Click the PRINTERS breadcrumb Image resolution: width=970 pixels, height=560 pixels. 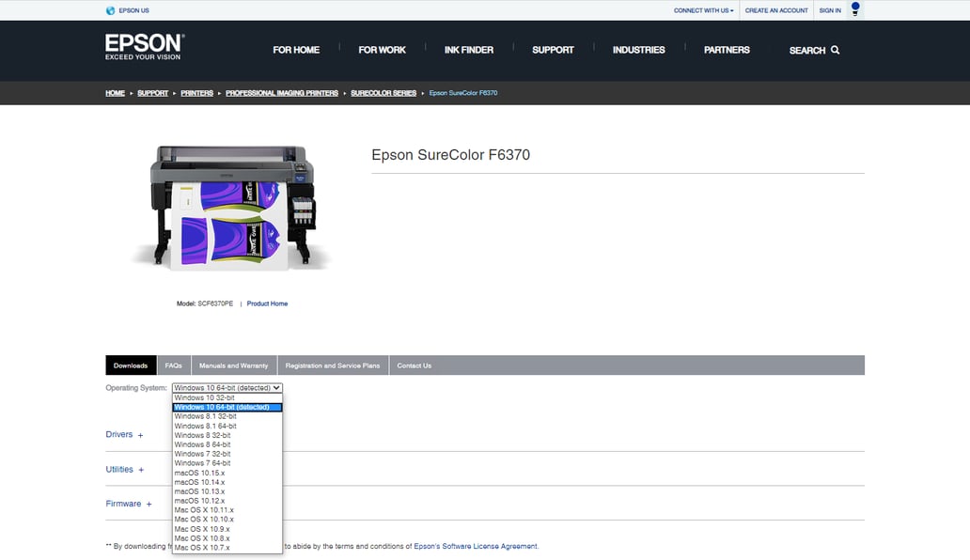click(x=196, y=93)
